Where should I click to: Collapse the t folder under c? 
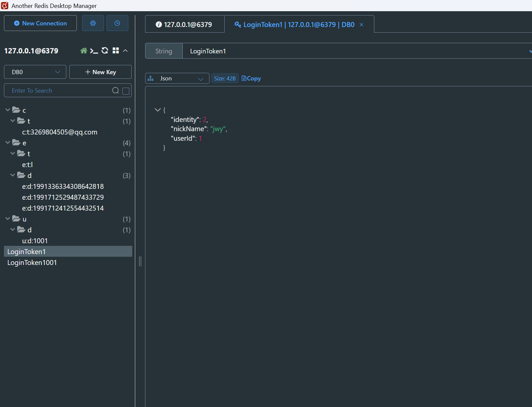[13, 121]
